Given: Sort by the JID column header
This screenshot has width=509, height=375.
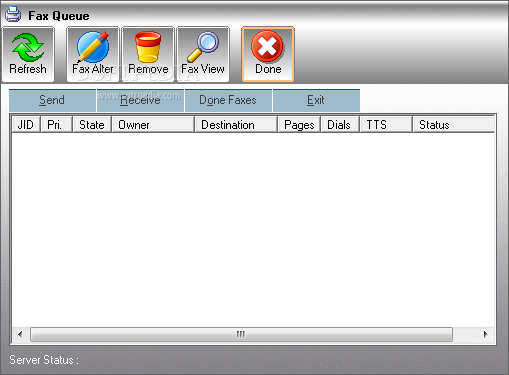Looking at the screenshot, I should coord(26,125).
